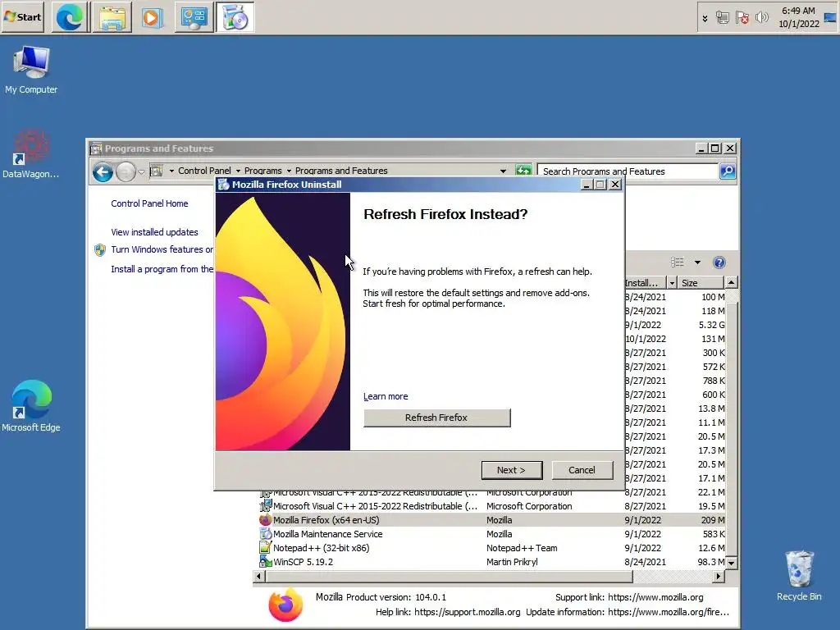840x630 pixels.
Task: Click the volume speaker tray icon
Action: [761, 18]
